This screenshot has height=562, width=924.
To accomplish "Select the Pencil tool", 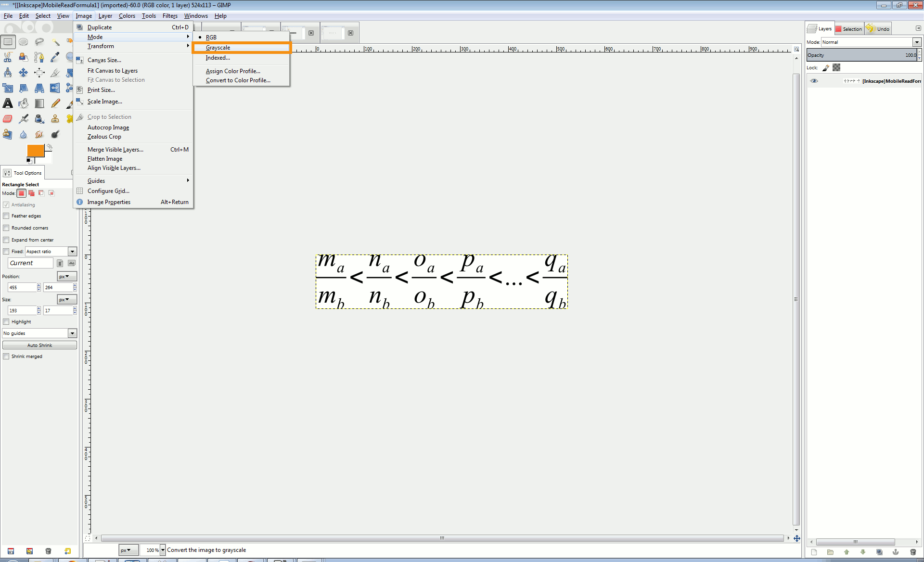I will pyautogui.click(x=55, y=103).
